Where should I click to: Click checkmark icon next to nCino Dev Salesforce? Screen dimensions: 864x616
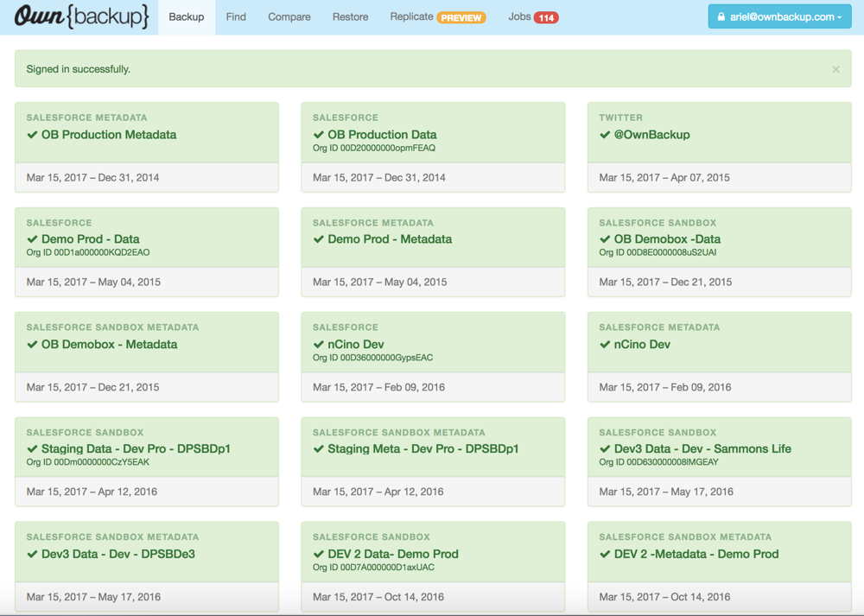tap(319, 345)
